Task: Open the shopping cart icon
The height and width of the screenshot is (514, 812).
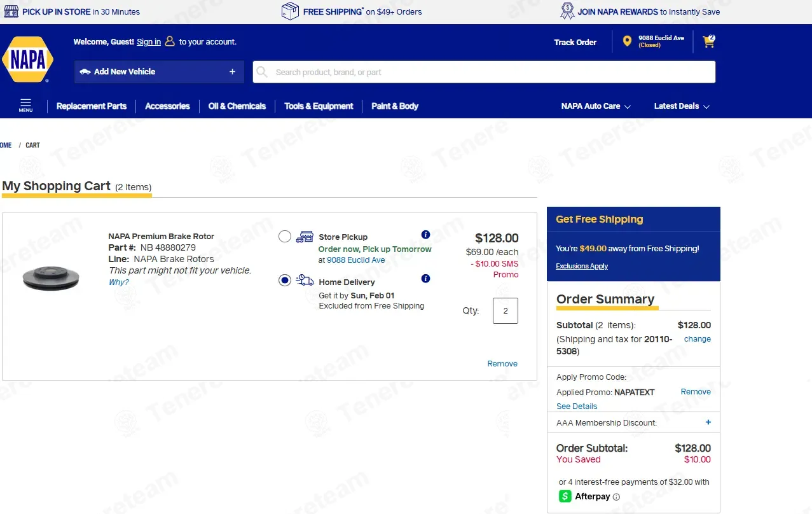Action: [x=708, y=42]
